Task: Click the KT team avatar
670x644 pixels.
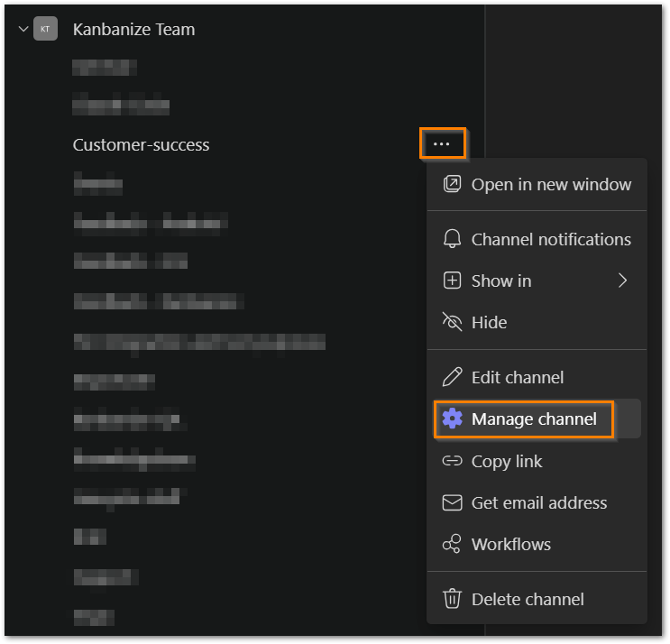Action: click(x=45, y=29)
